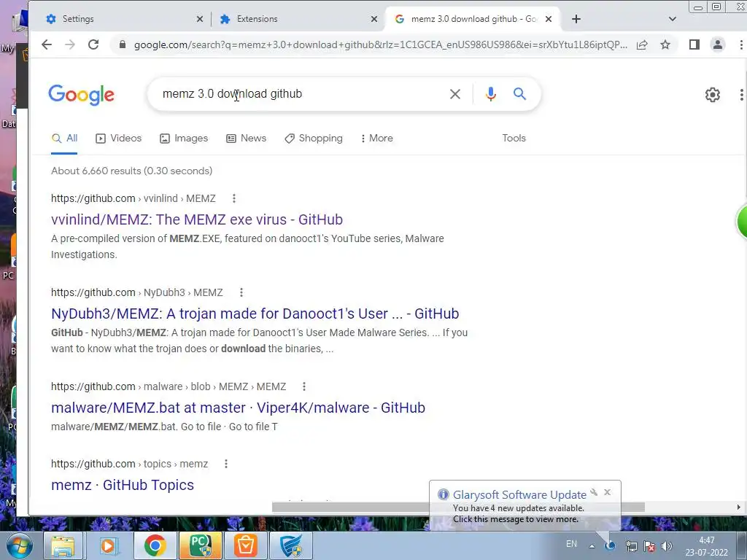Open the volume speaker tray icon
This screenshot has width=747, height=560.
click(x=667, y=546)
